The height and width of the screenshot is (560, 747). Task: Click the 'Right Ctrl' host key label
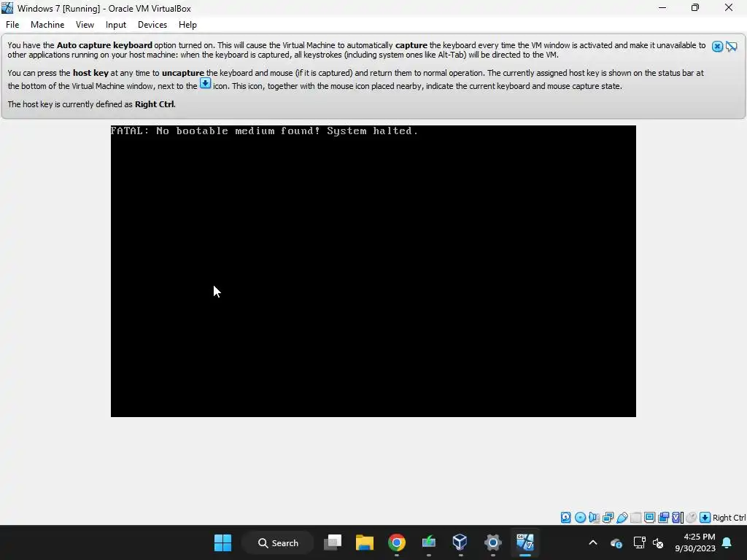729,518
